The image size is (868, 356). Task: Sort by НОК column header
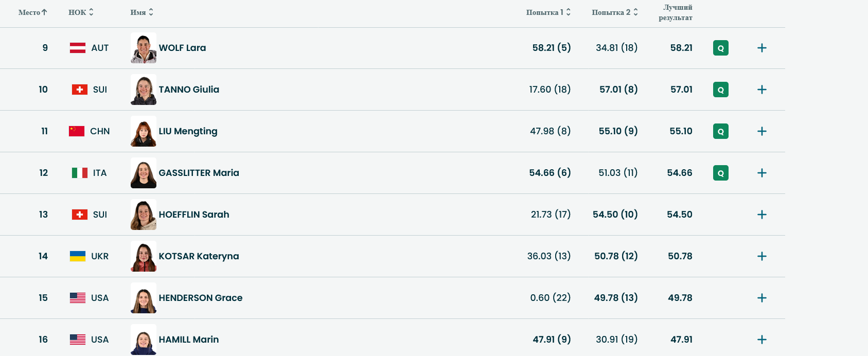pyautogui.click(x=81, y=12)
